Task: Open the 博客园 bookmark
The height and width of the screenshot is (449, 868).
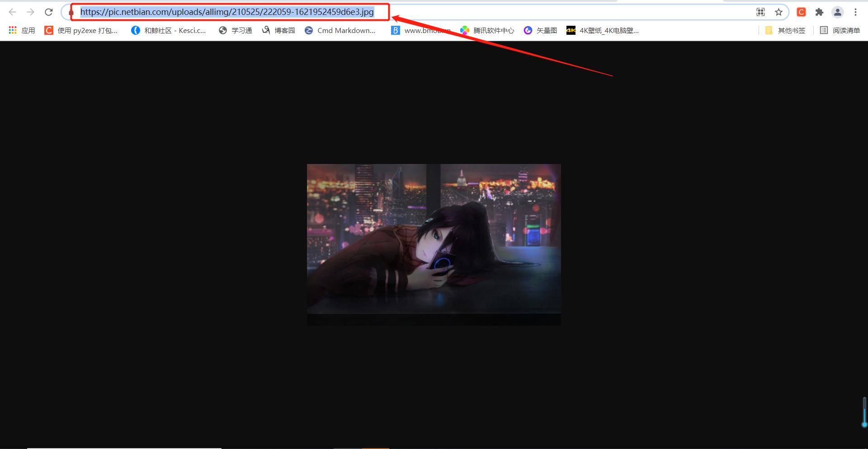Action: 278,30
